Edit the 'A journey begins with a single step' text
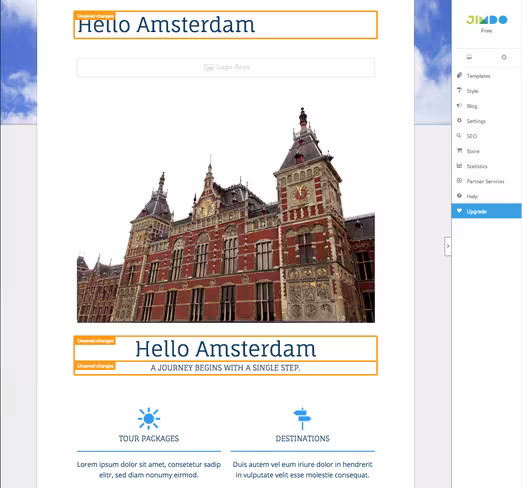The width and height of the screenshot is (522, 488). click(x=225, y=368)
